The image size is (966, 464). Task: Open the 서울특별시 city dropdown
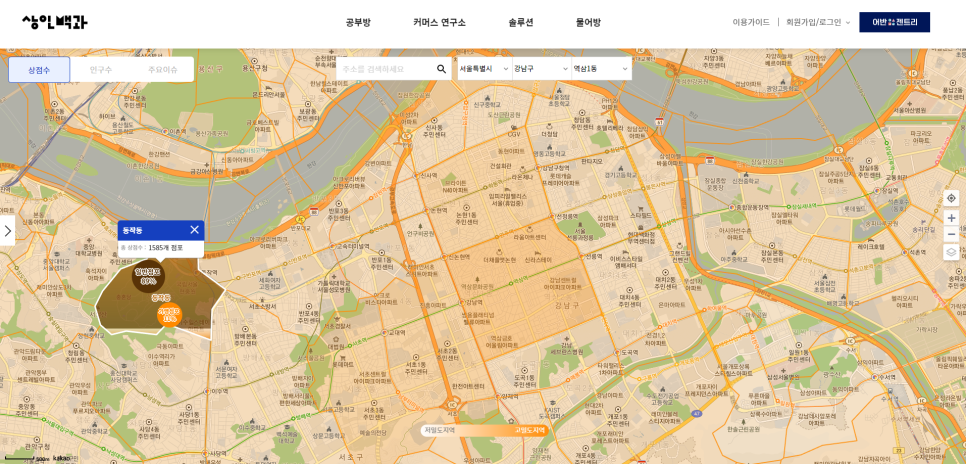tap(484, 68)
